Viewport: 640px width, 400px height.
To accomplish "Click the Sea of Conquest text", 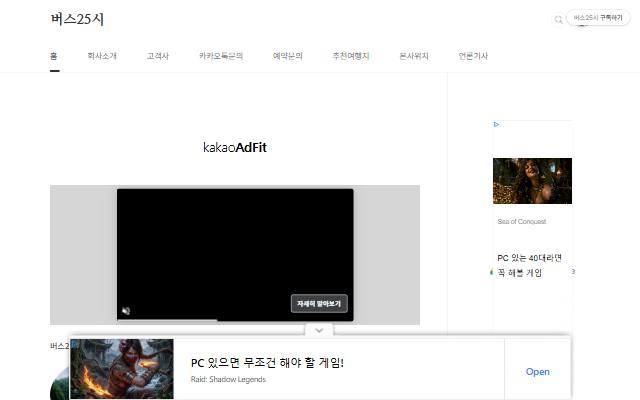I will click(x=522, y=222).
